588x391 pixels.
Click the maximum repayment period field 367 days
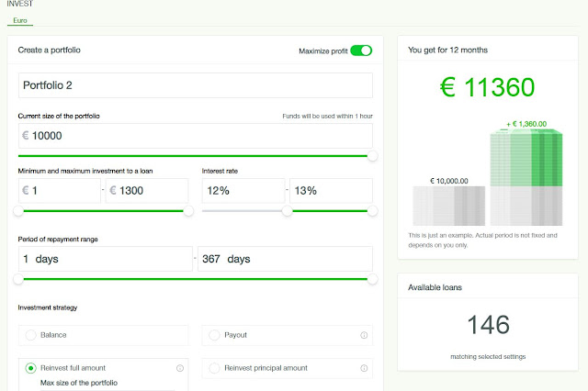285,259
